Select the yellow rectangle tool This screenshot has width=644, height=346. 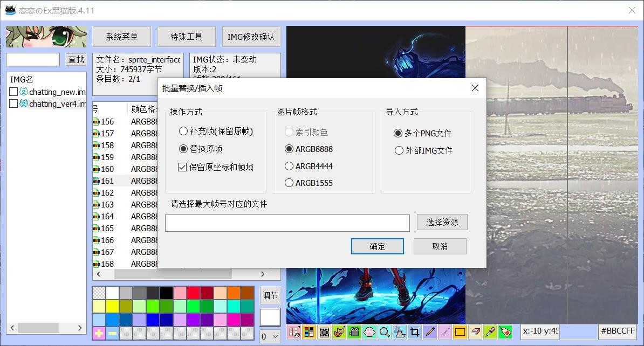point(460,332)
